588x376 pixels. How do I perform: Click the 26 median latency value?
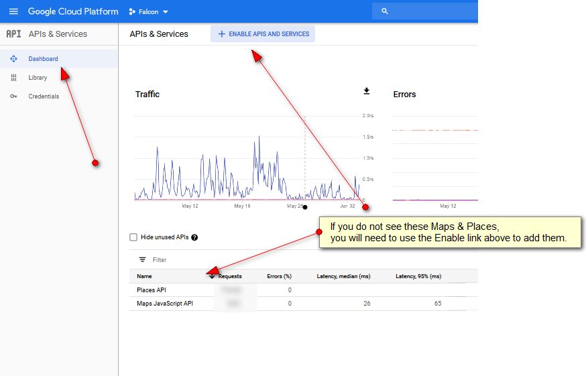tap(367, 303)
